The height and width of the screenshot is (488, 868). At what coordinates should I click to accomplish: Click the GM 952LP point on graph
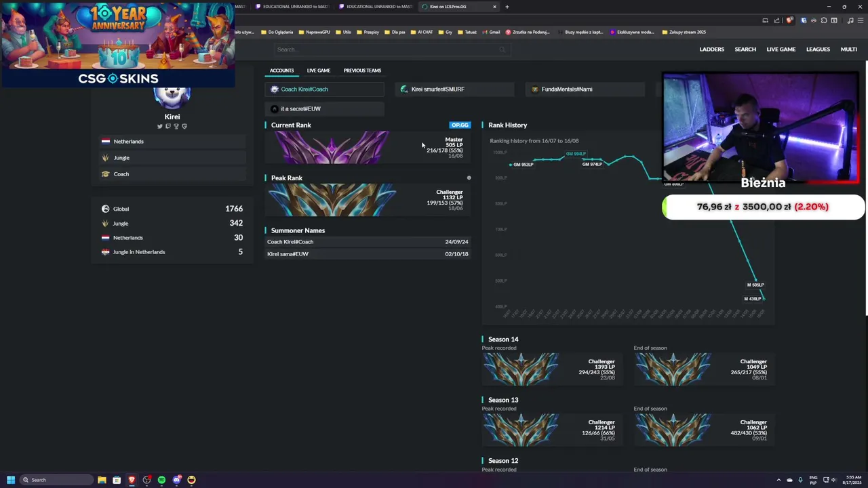point(511,165)
